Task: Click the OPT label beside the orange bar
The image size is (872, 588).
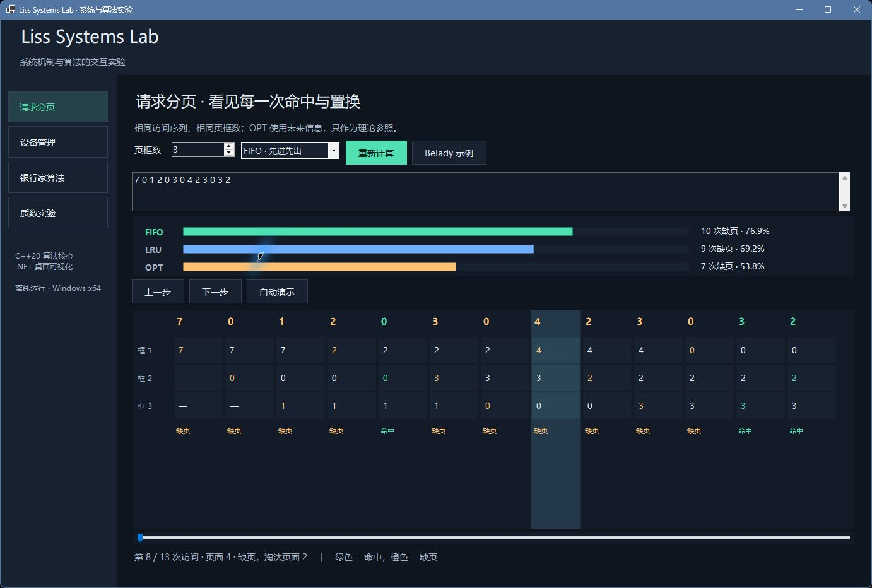Action: (154, 268)
